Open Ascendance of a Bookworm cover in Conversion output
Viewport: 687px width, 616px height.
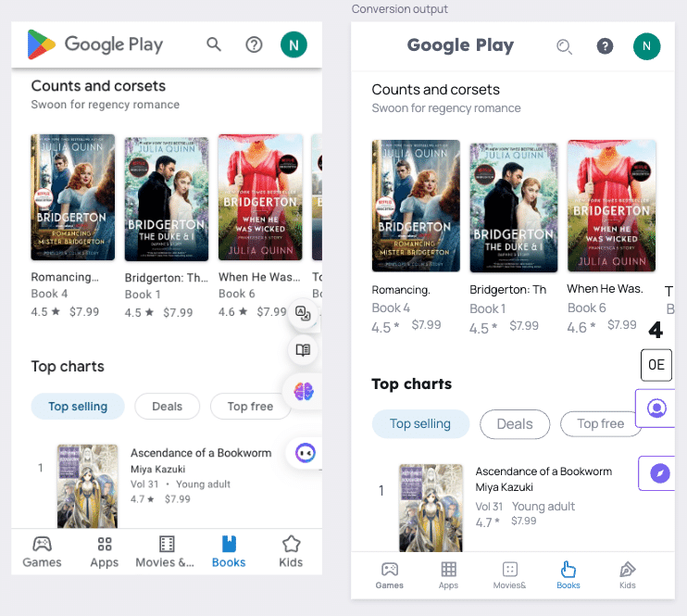coord(431,508)
